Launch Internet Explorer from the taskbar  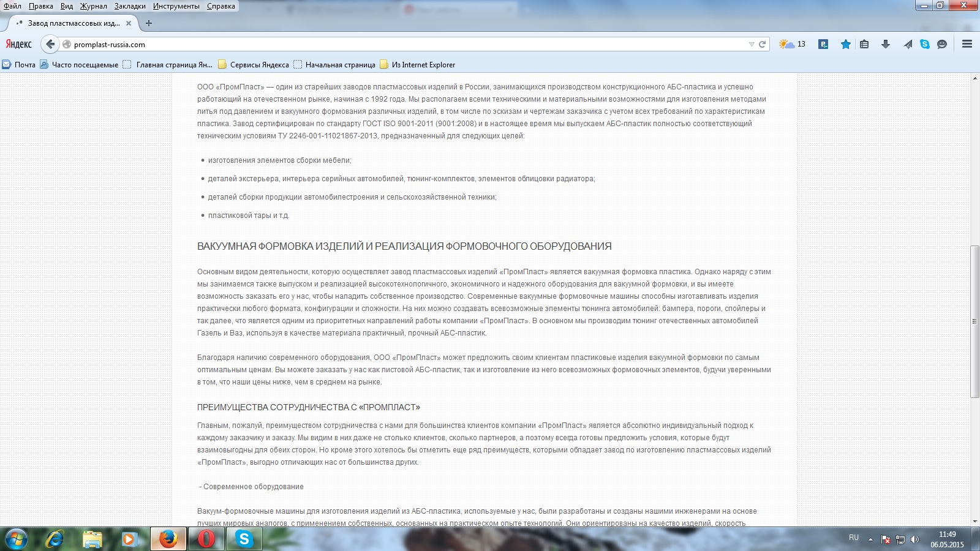[x=55, y=539]
